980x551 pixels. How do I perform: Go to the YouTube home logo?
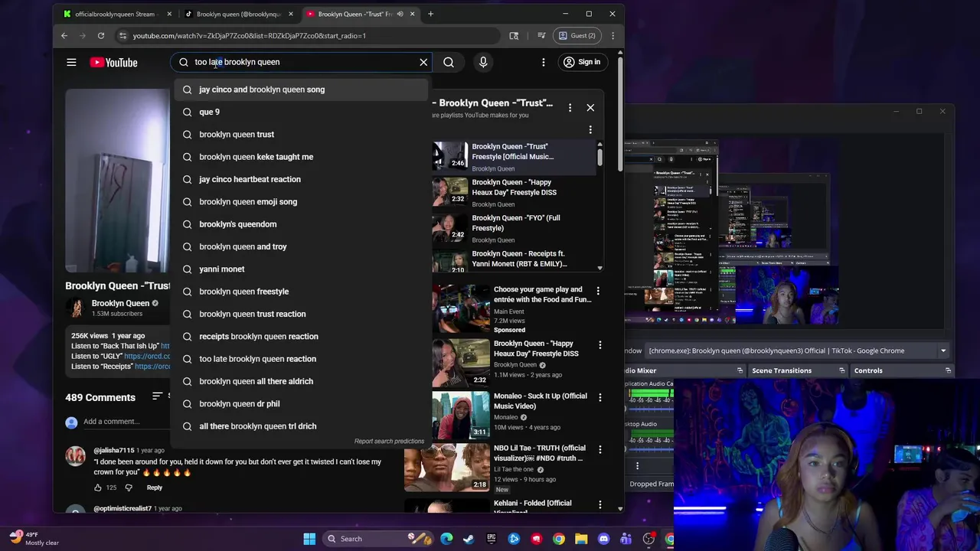click(113, 63)
